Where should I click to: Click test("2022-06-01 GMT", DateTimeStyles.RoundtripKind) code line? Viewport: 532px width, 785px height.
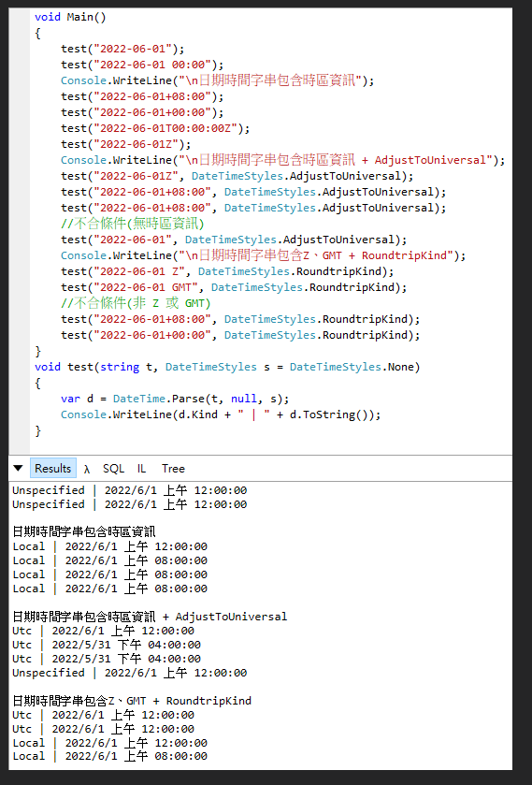[x=234, y=287]
